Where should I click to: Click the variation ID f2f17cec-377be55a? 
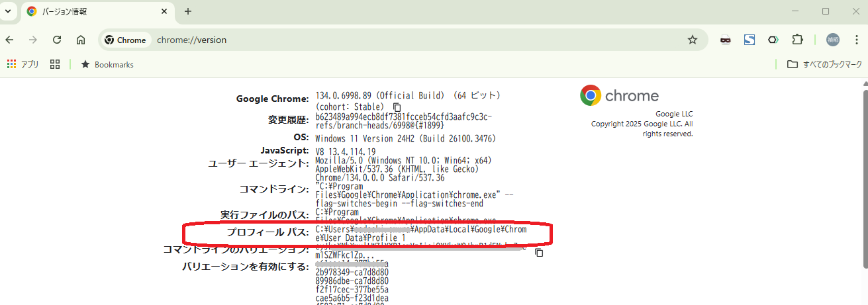coord(352,289)
